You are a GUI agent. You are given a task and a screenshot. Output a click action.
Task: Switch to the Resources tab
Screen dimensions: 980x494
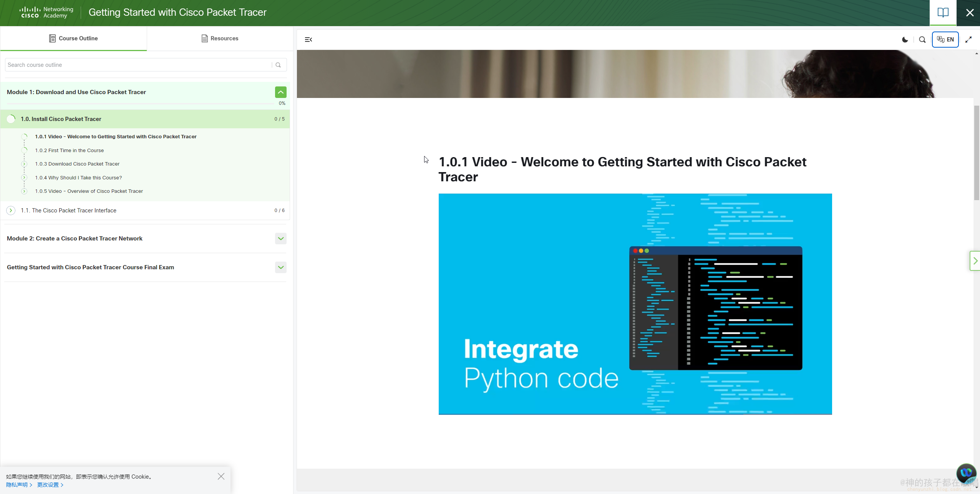[220, 38]
